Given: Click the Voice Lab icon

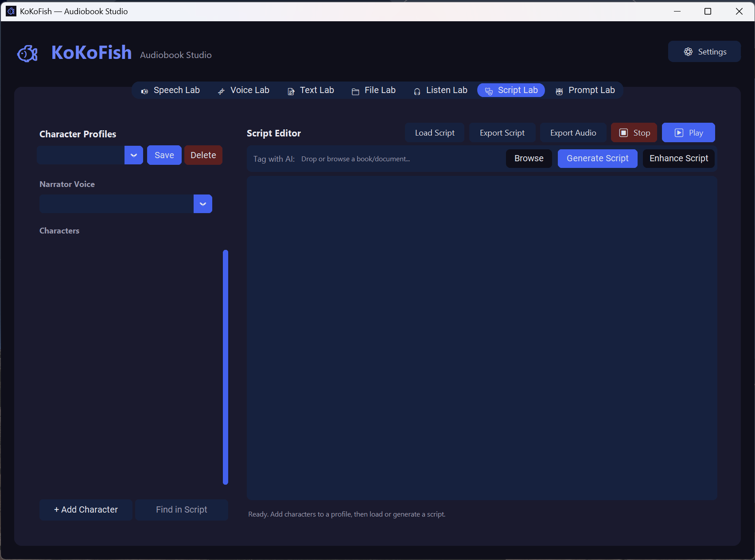Looking at the screenshot, I should pyautogui.click(x=221, y=91).
